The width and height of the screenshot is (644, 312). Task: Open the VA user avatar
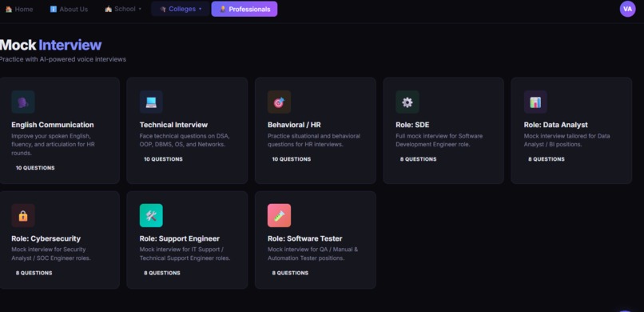point(627,9)
